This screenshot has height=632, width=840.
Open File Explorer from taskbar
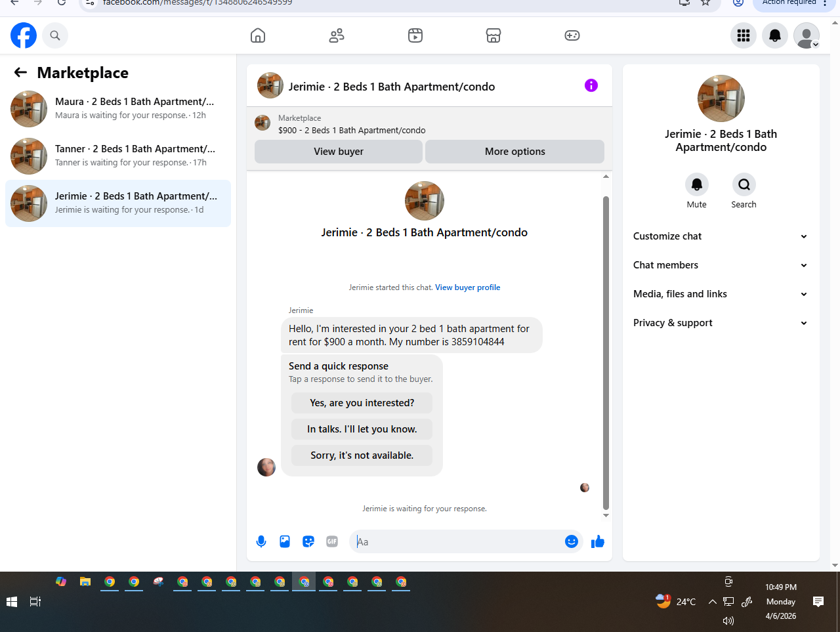(x=85, y=582)
